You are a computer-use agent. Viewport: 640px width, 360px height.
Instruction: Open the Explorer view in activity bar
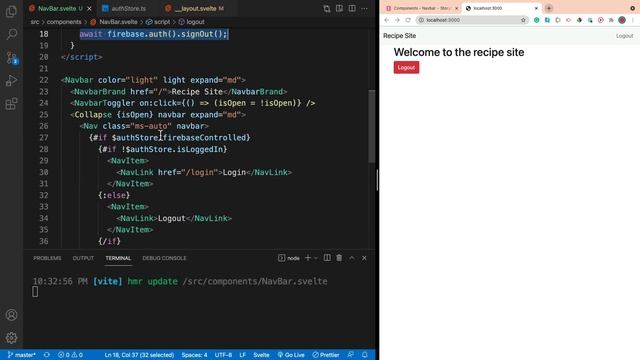11,11
